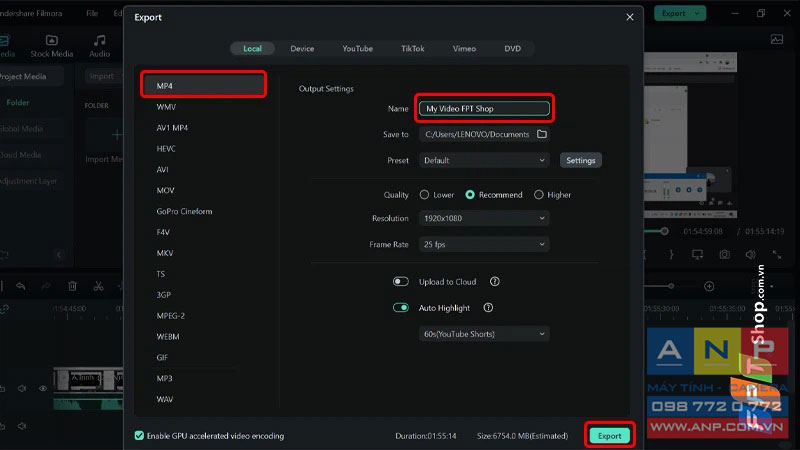Select HEVC format
This screenshot has height=450, width=800.
[166, 148]
